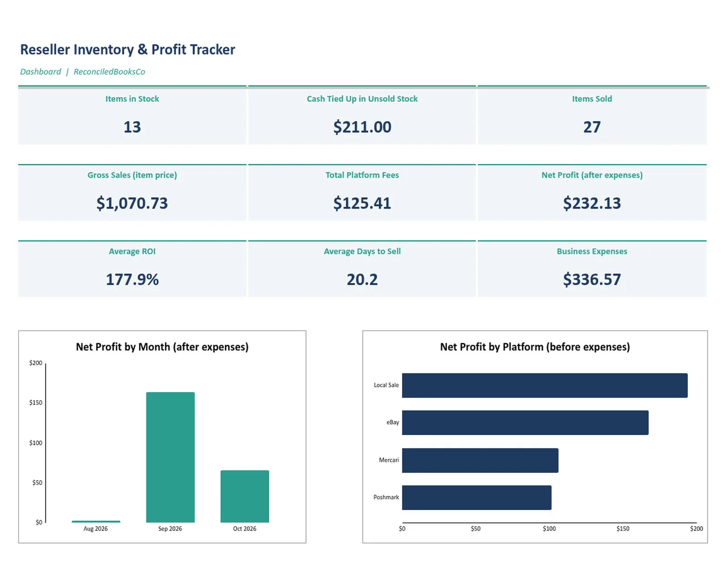Select the thin Aug 2026 bar in the monthly chart
Screen dimensions: 728x582
96,522
